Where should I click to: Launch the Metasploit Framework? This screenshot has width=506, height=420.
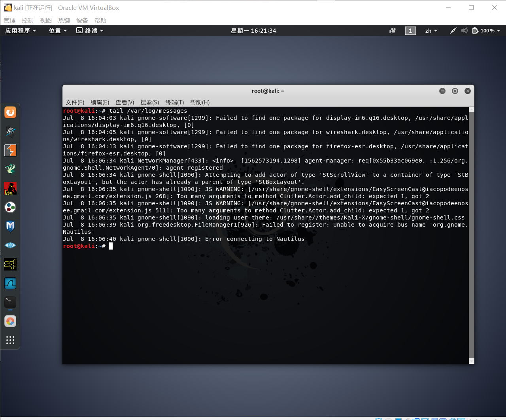(10, 226)
